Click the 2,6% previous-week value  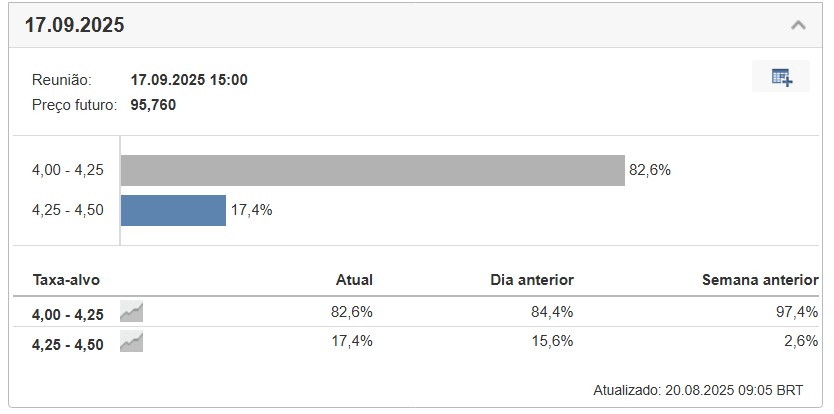tap(801, 341)
